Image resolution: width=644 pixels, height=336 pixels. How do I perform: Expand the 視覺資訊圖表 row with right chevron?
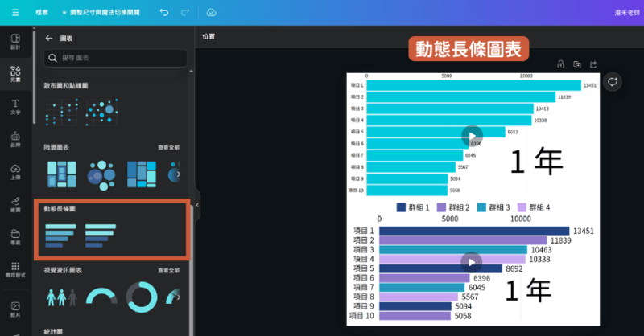(x=179, y=297)
